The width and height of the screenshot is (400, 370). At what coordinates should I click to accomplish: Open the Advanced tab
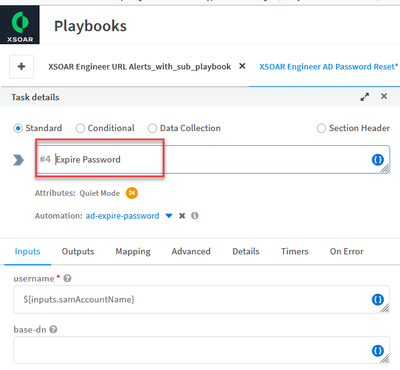[x=191, y=251]
